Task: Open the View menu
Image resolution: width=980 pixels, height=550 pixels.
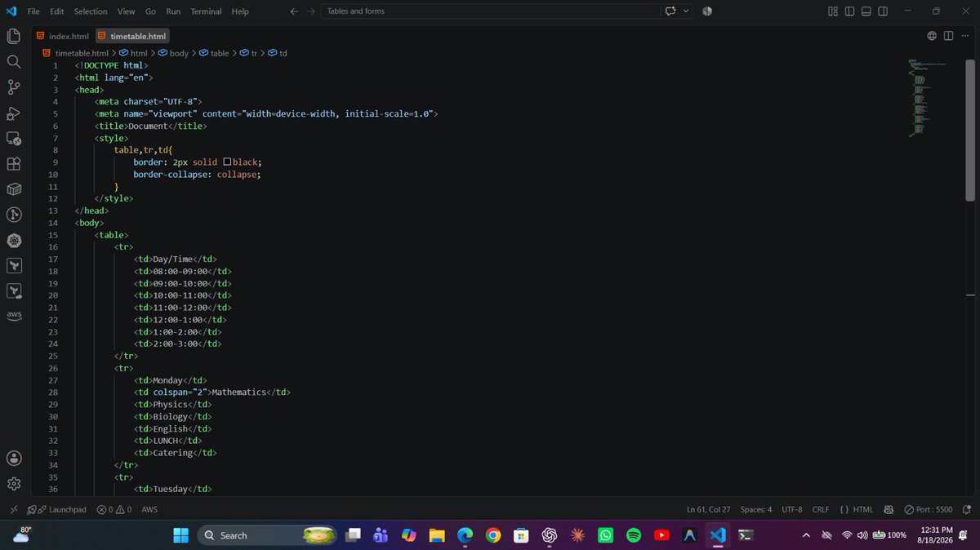Action: [x=126, y=11]
